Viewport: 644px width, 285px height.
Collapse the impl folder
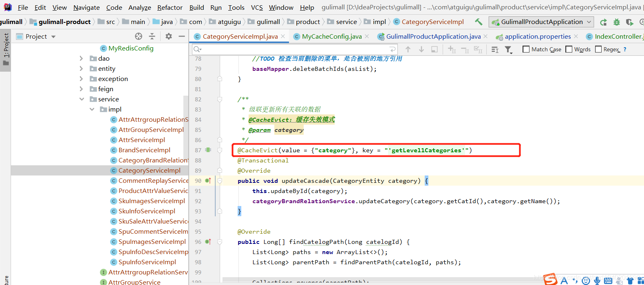pos(92,109)
